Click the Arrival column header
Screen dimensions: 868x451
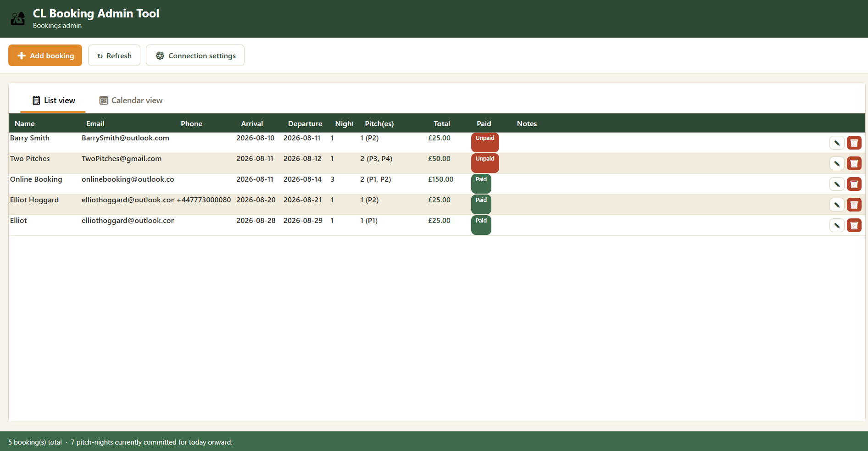252,124
